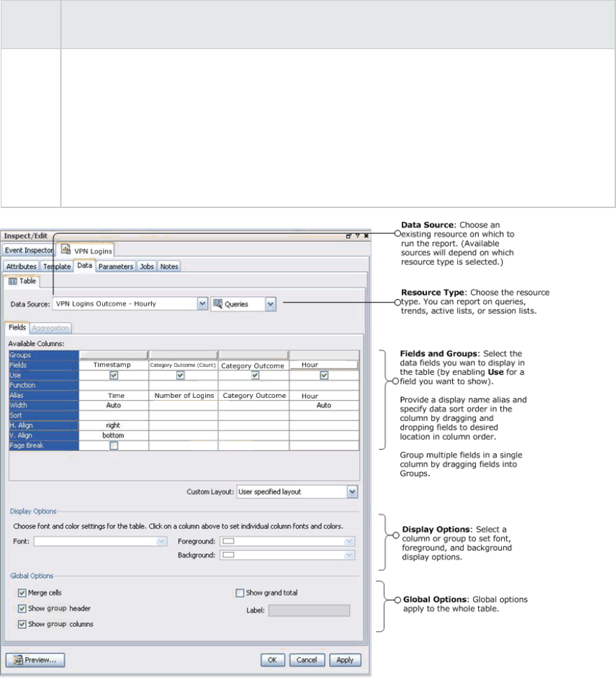Click the Background color swatch
This screenshot has height=678, width=616.
228,555
